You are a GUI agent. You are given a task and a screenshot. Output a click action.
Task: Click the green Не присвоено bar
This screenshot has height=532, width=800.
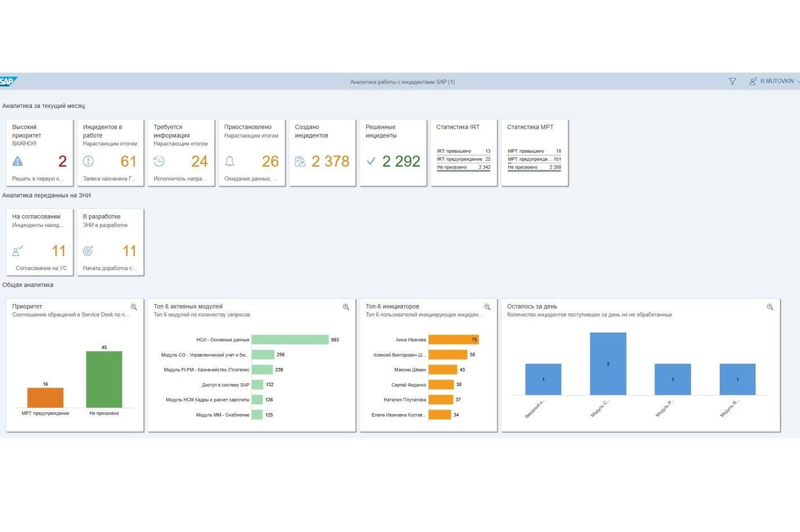coord(104,379)
